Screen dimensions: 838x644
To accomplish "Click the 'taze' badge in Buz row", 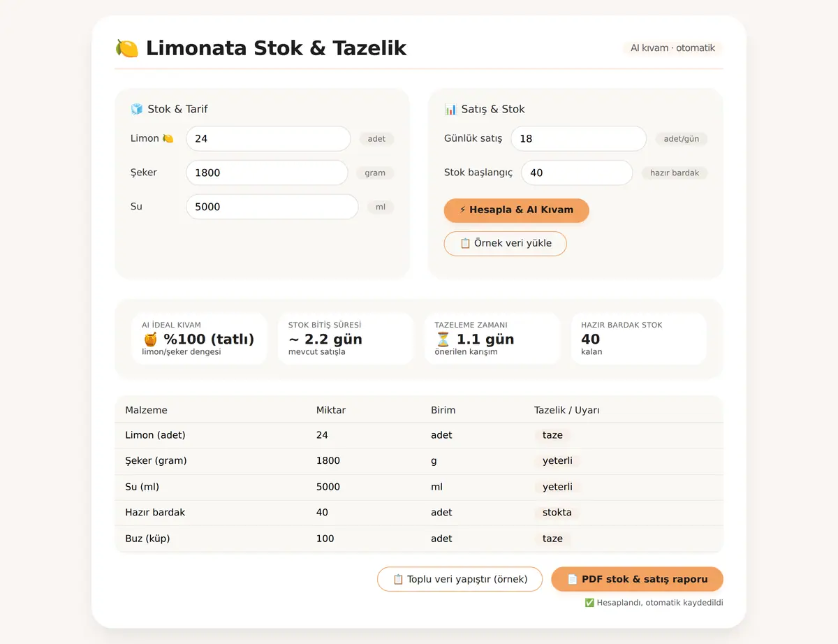I will coord(552,539).
